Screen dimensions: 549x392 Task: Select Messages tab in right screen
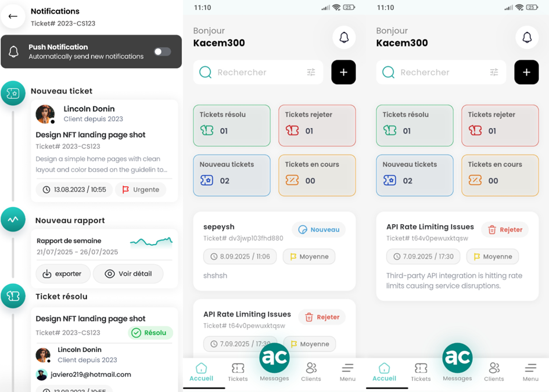click(x=457, y=362)
